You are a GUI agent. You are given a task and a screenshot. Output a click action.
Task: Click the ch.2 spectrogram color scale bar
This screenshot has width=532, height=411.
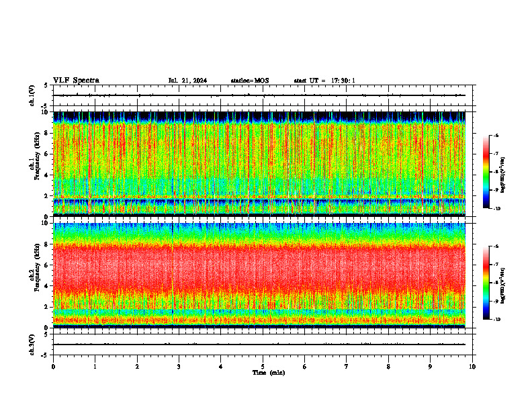(x=486, y=283)
